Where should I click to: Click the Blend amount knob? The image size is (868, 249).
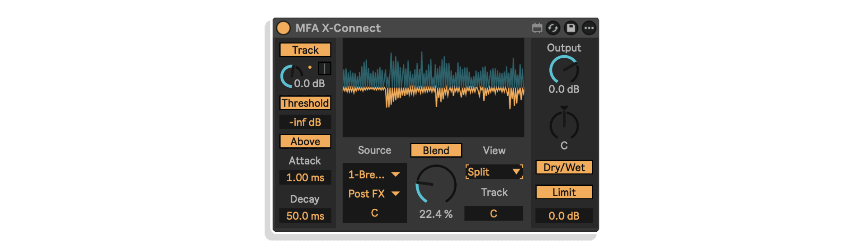click(x=436, y=184)
